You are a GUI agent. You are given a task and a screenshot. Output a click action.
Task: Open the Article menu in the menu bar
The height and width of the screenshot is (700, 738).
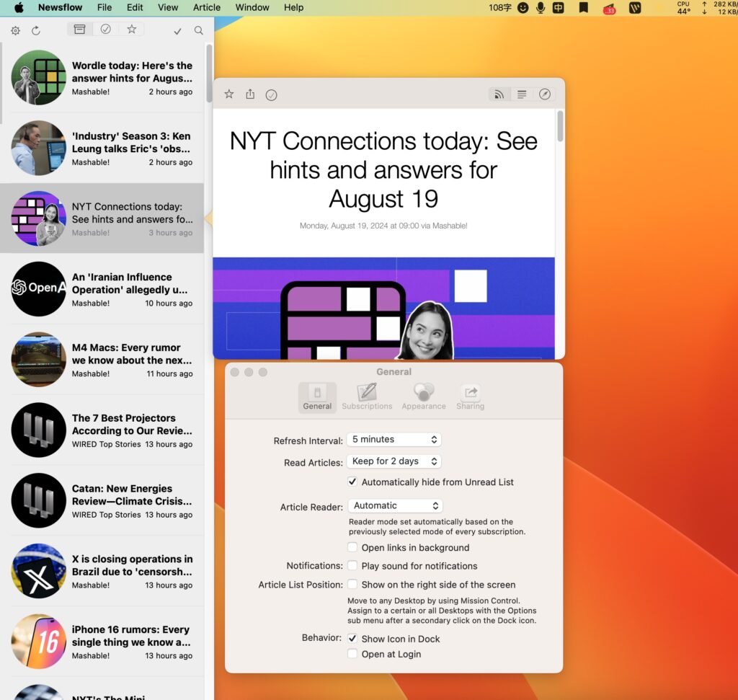pyautogui.click(x=206, y=8)
